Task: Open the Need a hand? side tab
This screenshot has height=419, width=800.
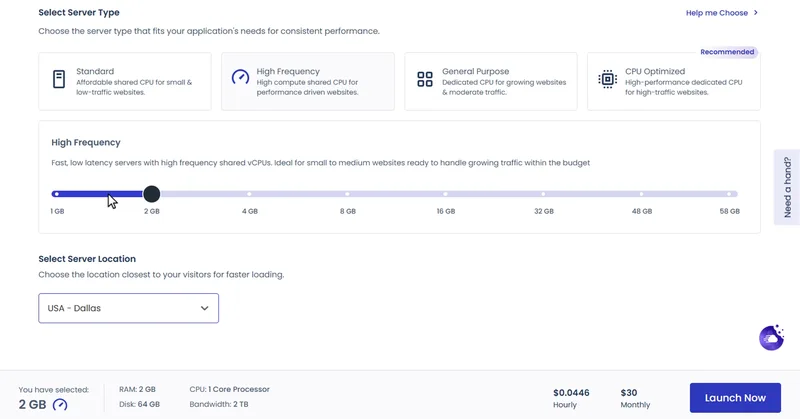Action: (x=787, y=187)
